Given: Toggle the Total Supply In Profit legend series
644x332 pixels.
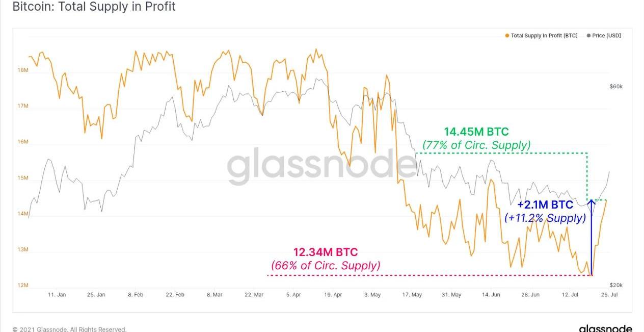Looking at the screenshot, I should [x=544, y=36].
